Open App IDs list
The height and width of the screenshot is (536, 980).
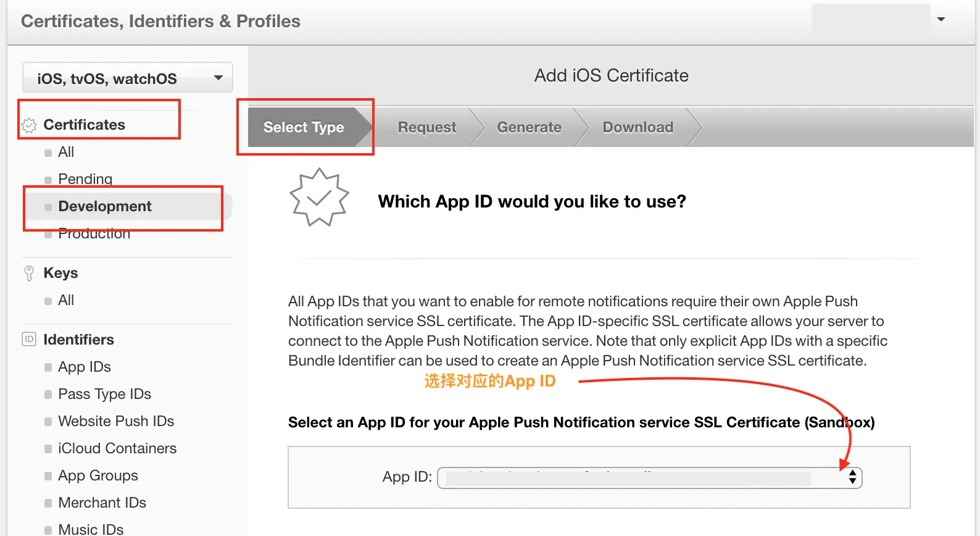click(x=85, y=367)
